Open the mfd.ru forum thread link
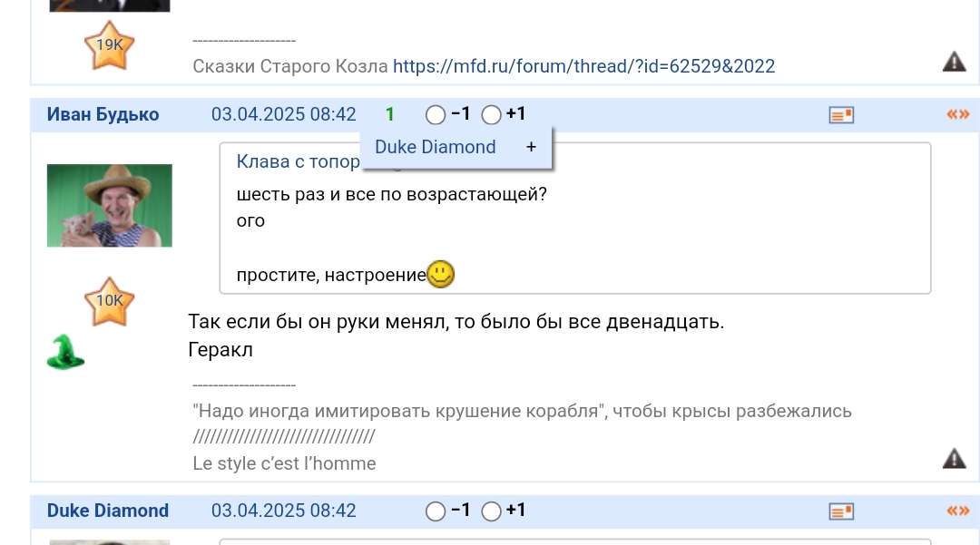 click(x=583, y=66)
